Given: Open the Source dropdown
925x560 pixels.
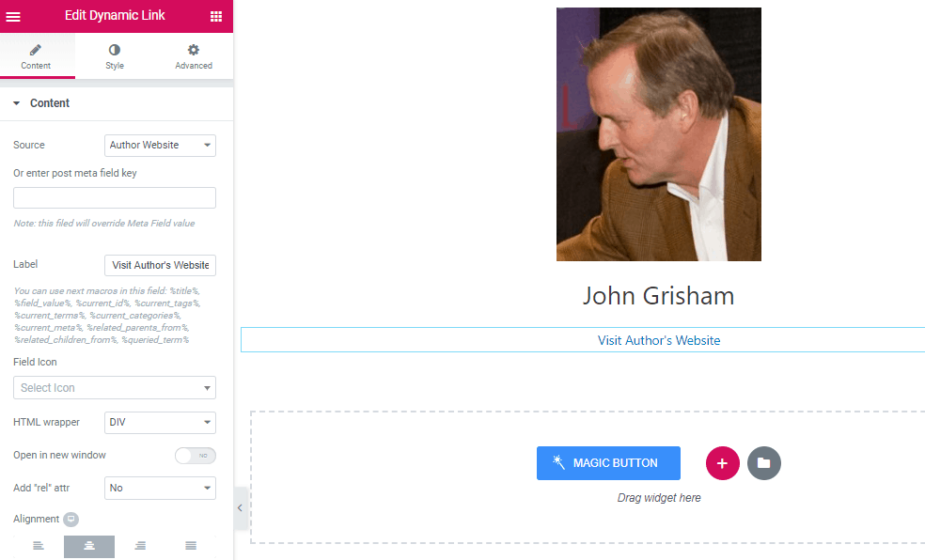Looking at the screenshot, I should click(160, 145).
